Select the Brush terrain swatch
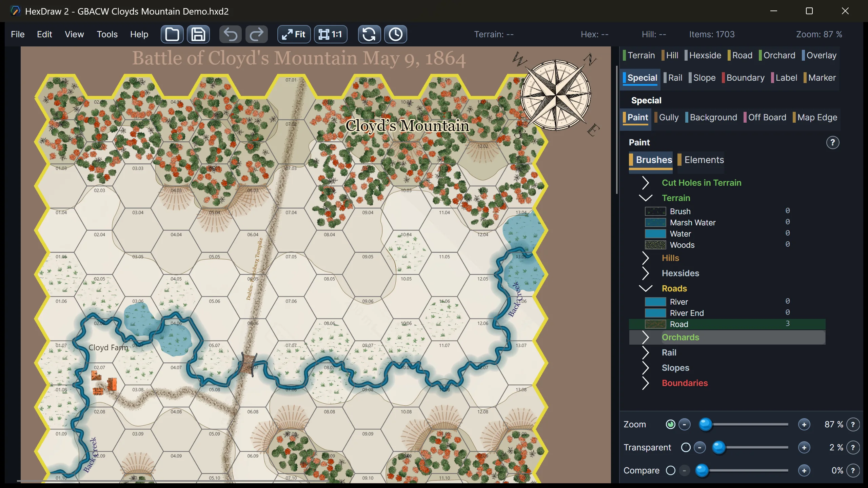 coord(655,211)
